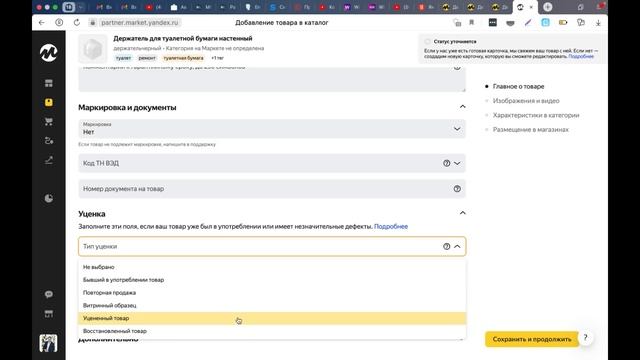Viewport: 640px width, 360px height.
Task: Open Подробнее link in Уценка description
Action: (391, 227)
